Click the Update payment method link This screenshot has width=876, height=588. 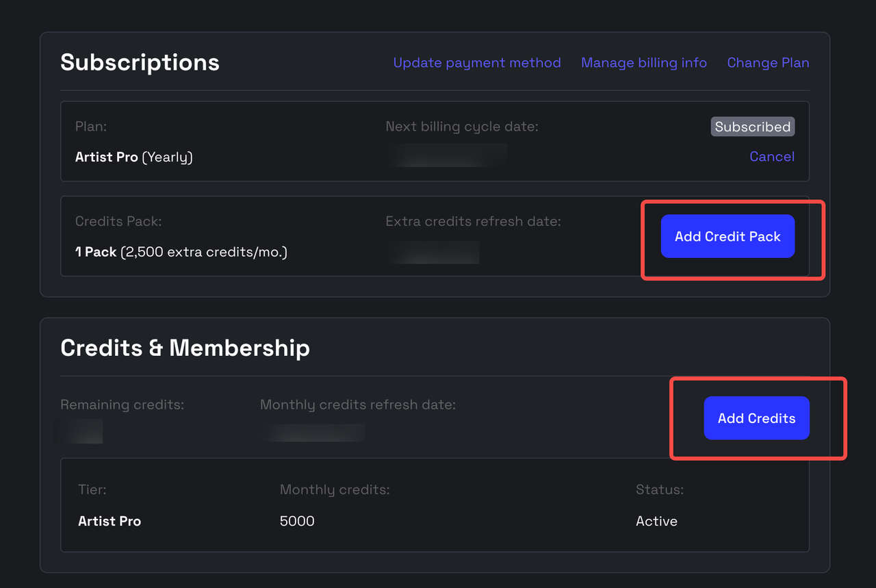coord(477,63)
